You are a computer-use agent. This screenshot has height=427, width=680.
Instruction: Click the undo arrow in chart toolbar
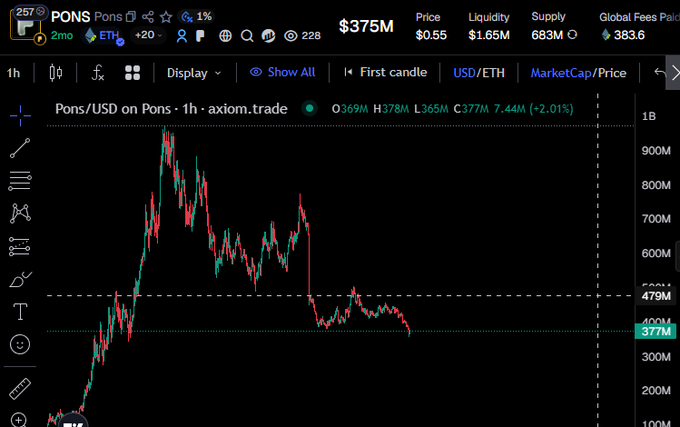pyautogui.click(x=660, y=72)
